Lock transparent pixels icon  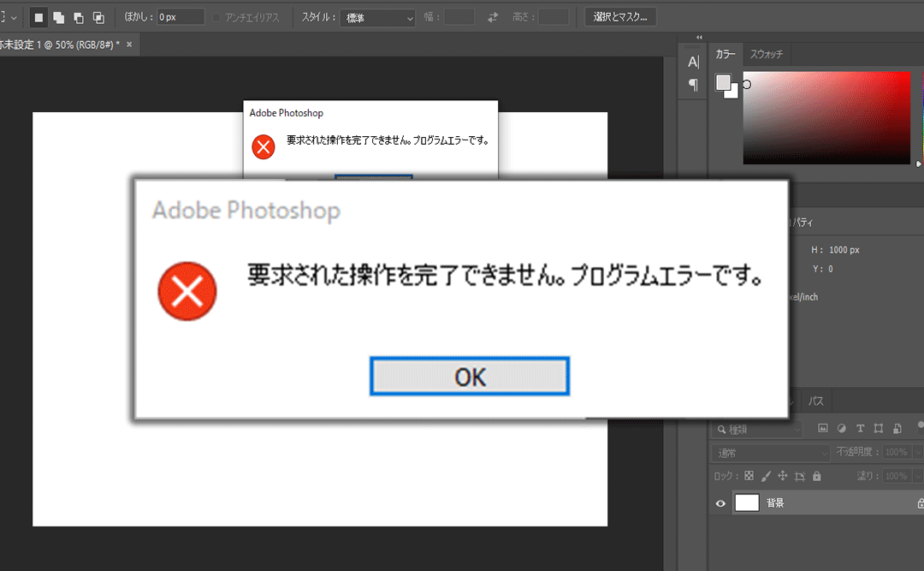click(x=749, y=475)
